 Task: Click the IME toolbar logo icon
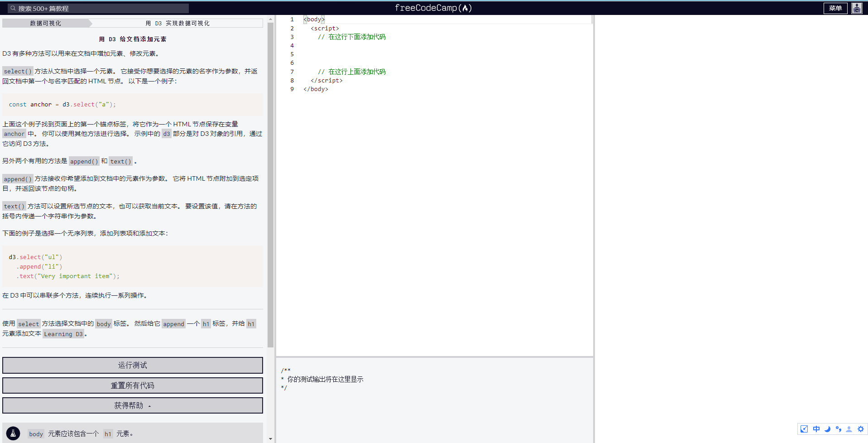click(x=804, y=429)
